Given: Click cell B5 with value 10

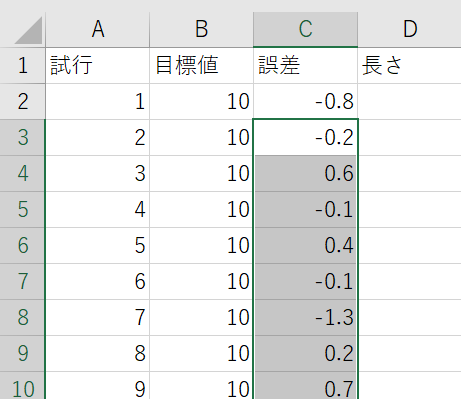Looking at the screenshot, I should pos(201,209).
